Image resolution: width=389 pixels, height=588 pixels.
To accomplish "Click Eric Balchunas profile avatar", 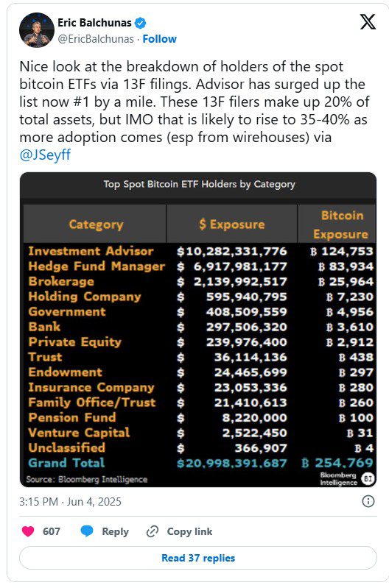I will 37,30.
